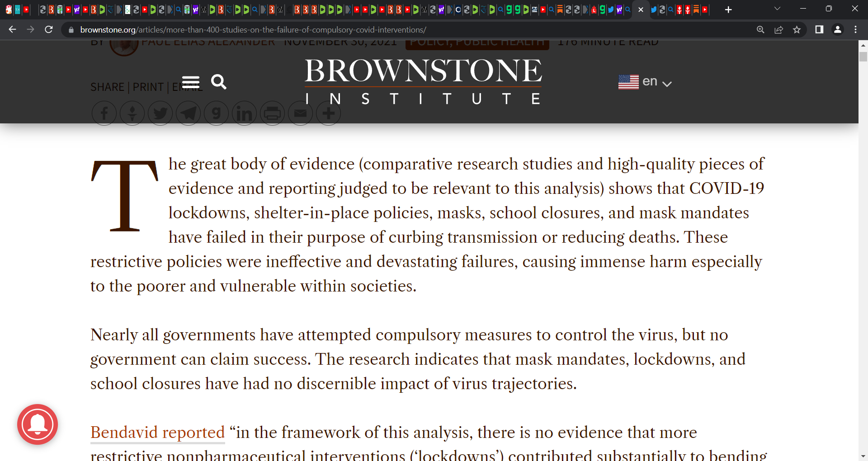Reload the current page
Image resolution: width=868 pixels, height=461 pixels.
(49, 29)
